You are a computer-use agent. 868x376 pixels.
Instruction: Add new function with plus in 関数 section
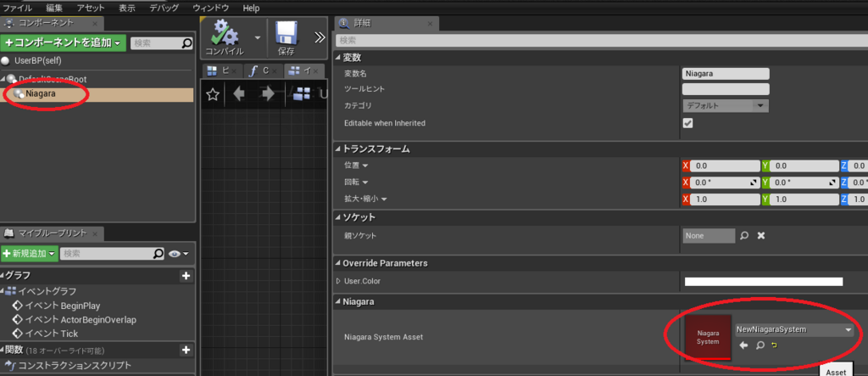click(x=186, y=350)
